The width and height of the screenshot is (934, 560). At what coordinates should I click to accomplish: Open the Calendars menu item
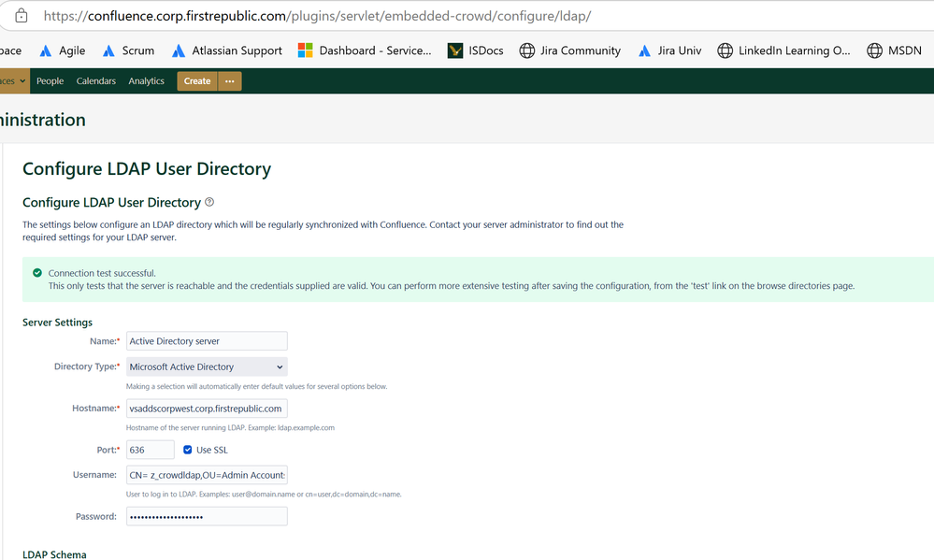click(x=96, y=81)
